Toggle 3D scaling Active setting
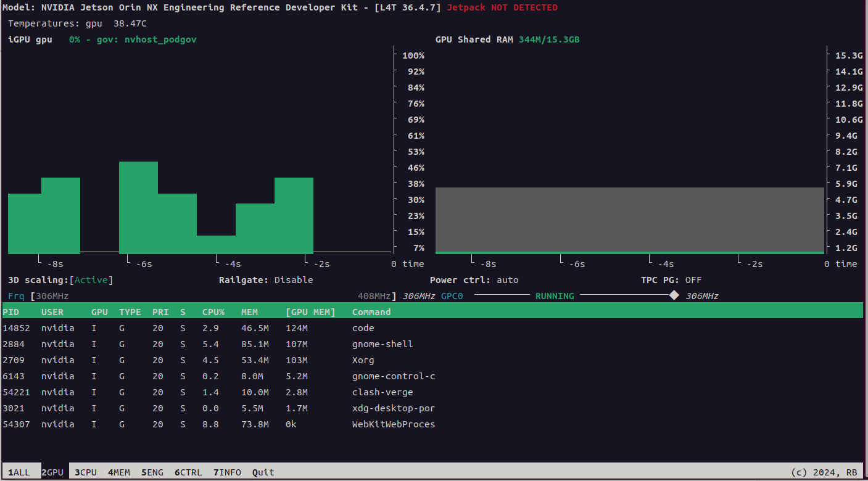 point(91,280)
